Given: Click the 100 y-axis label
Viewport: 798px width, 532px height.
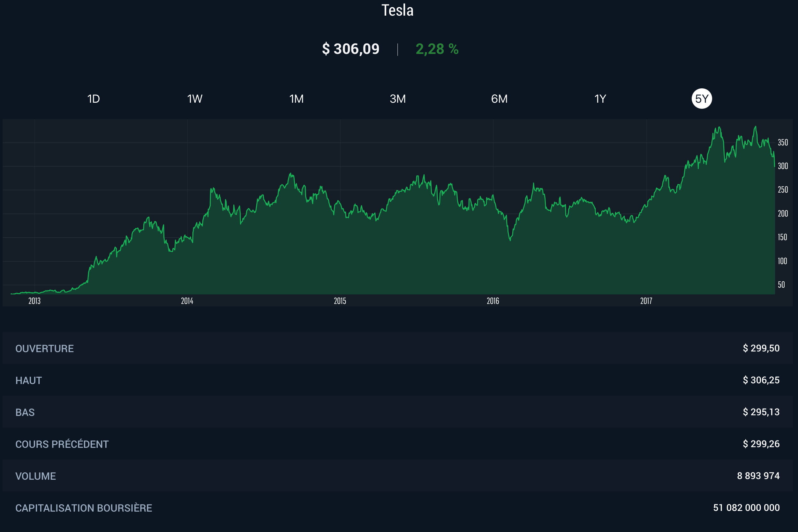Looking at the screenshot, I should click(782, 261).
